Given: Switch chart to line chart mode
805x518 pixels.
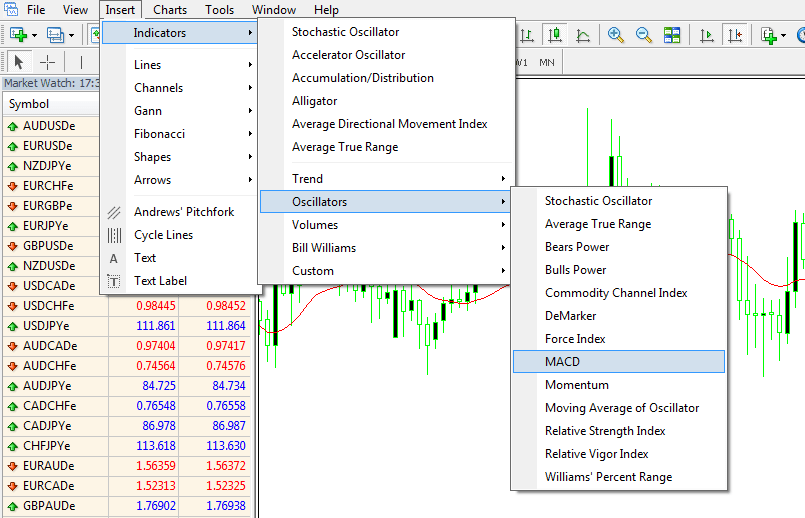Looking at the screenshot, I should tap(583, 35).
